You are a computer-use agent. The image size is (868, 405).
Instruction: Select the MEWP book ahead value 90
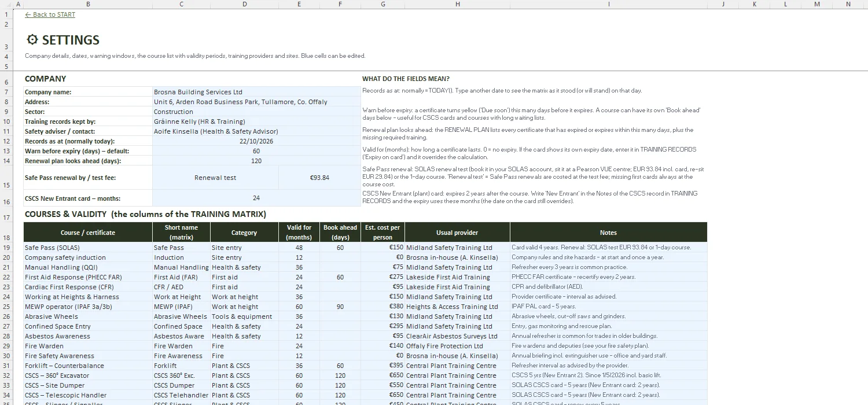point(340,306)
